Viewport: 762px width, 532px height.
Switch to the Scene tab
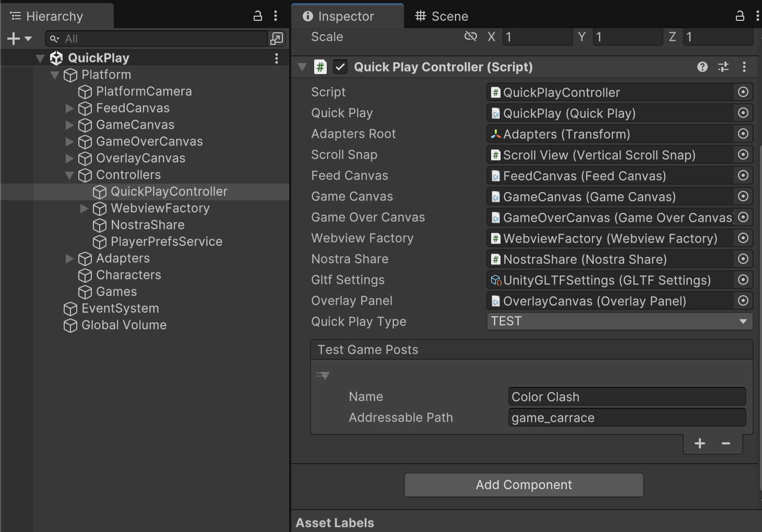442,16
